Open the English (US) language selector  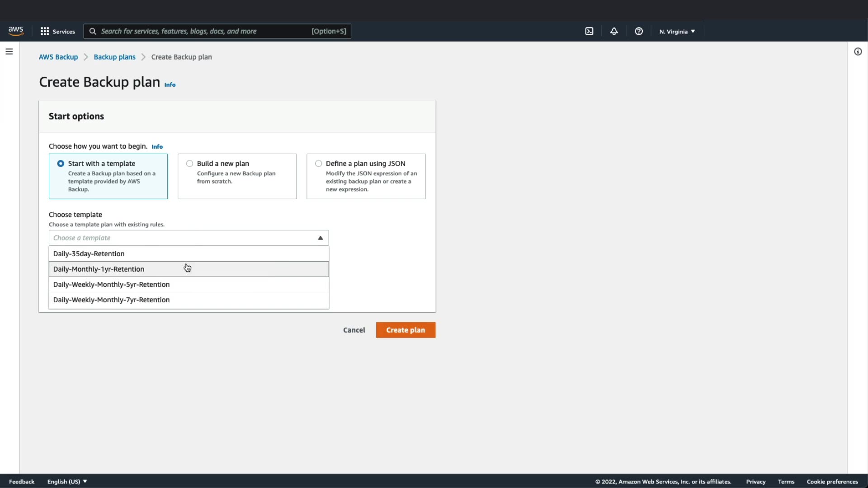(x=67, y=481)
